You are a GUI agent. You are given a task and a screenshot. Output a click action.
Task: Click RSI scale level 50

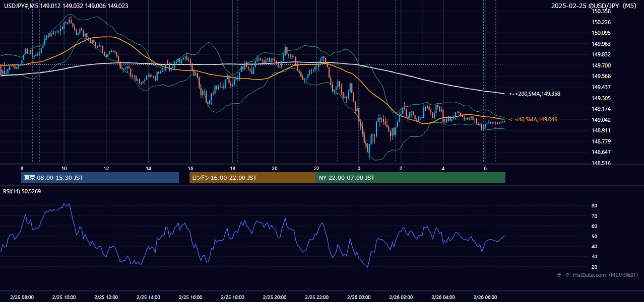pyautogui.click(x=595, y=236)
